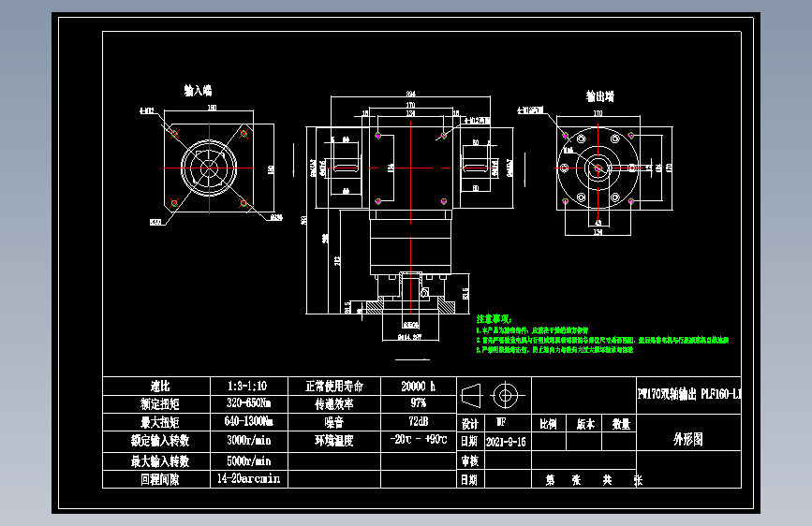Screen dimensions: 812x526
Task: Click the 比例 header cell
Action: pyautogui.click(x=549, y=423)
